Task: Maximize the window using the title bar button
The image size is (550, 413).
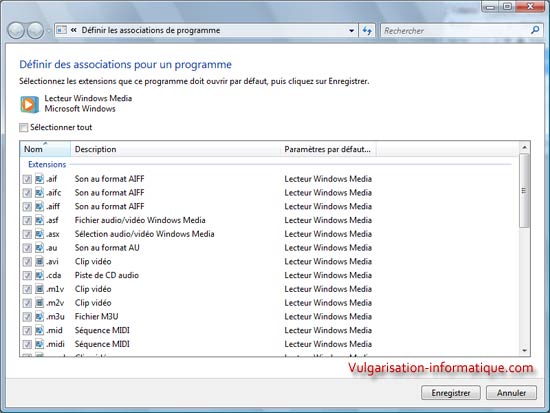Action: click(x=508, y=6)
